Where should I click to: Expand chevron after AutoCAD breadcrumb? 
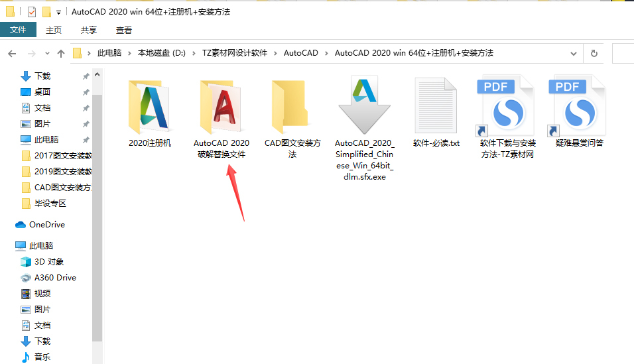326,54
